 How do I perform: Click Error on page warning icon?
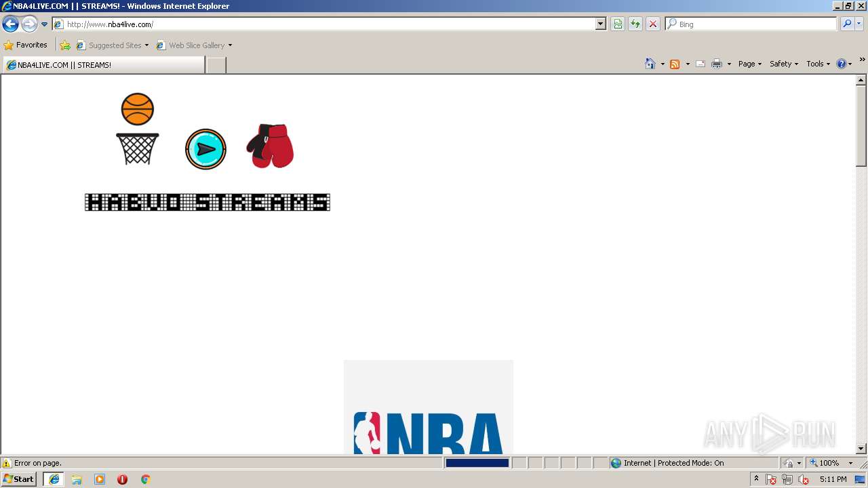point(7,463)
